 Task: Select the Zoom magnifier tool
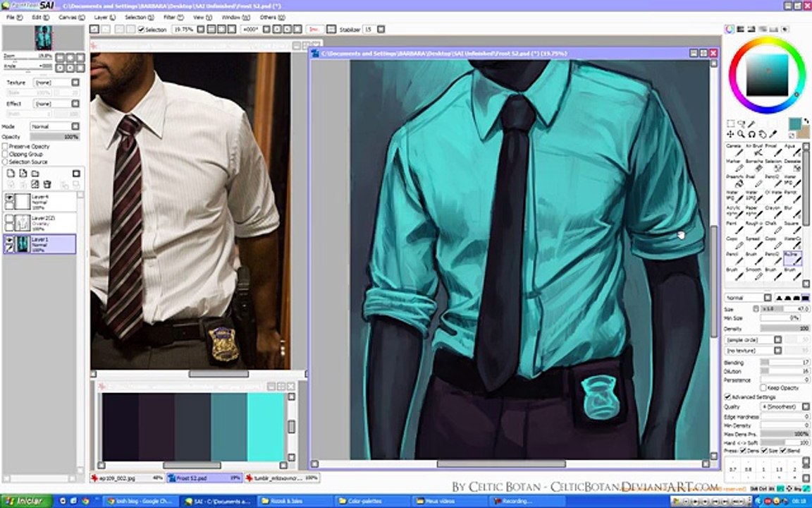click(741, 134)
